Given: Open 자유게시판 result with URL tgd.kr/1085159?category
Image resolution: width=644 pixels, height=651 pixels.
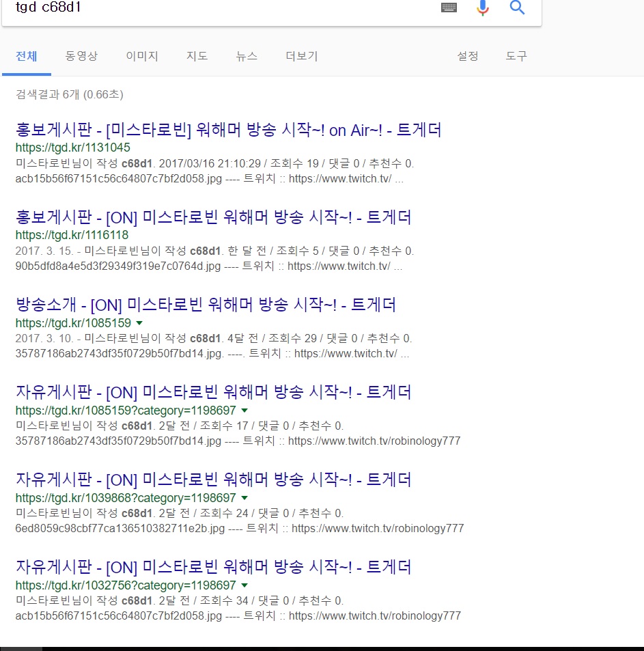Looking at the screenshot, I should [x=213, y=392].
